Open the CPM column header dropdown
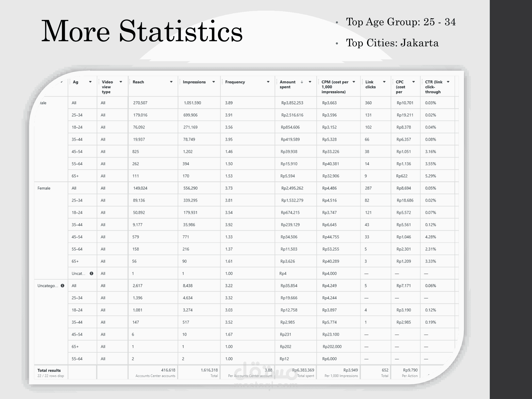Image resolution: width=532 pixels, height=399 pixels. [x=354, y=82]
